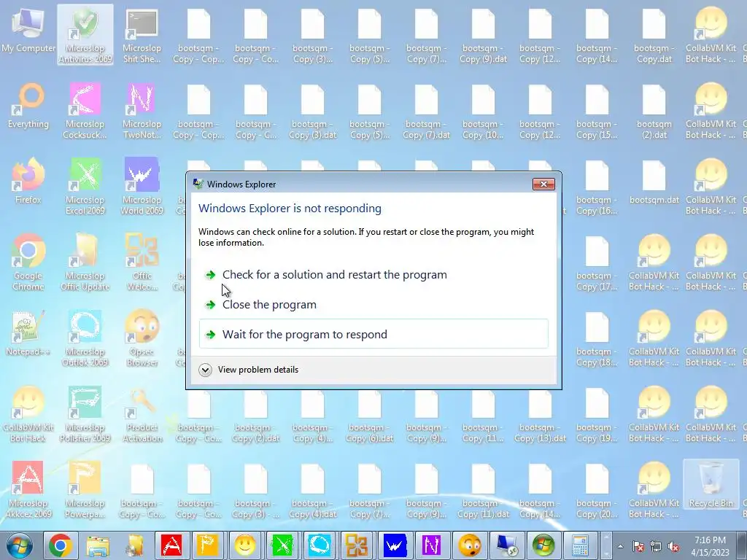Select the Notepad++ desktop shortcut
747x560 pixels.
pos(28,333)
